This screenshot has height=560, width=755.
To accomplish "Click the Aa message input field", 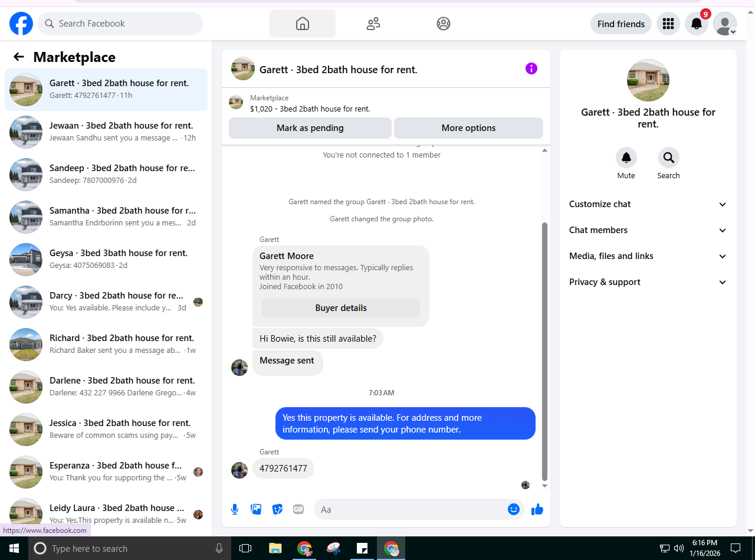I will tap(410, 509).
